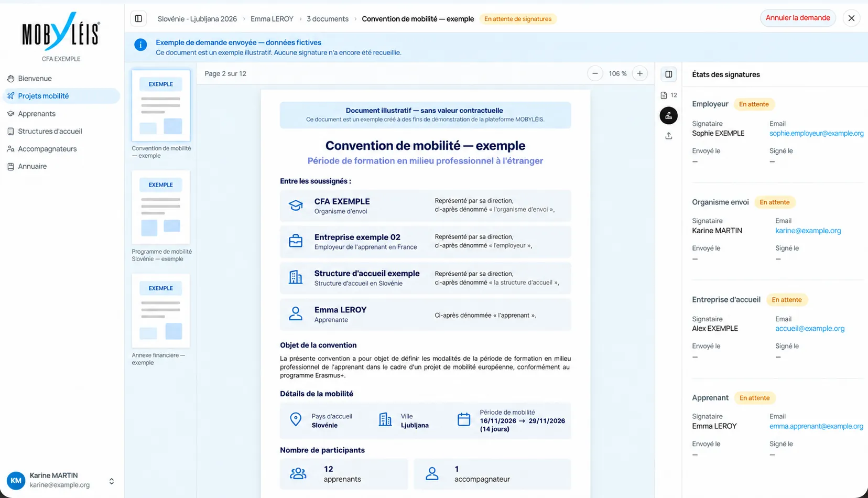
Task: Select the signature stamp icon
Action: coord(669,116)
